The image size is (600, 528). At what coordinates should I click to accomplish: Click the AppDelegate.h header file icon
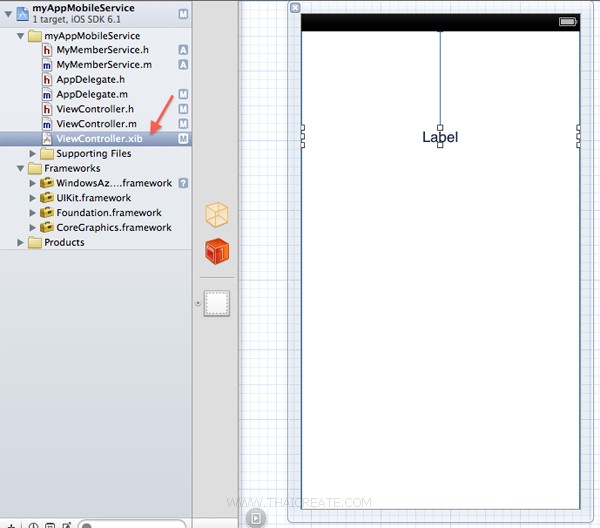pos(47,80)
